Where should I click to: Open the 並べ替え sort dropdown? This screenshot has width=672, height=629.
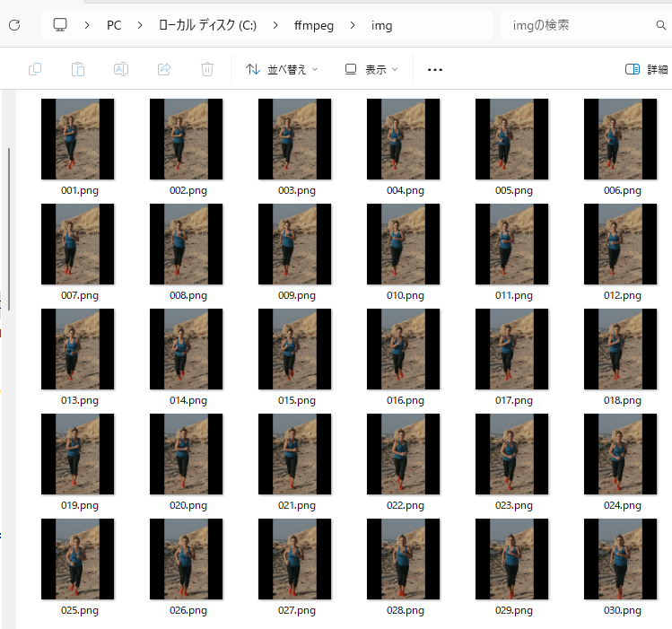coord(282,69)
